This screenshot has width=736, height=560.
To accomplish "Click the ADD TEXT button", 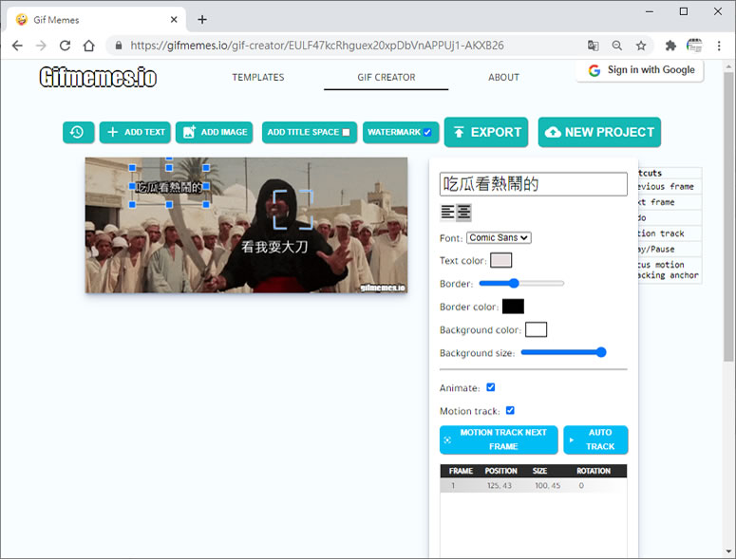I will (135, 132).
